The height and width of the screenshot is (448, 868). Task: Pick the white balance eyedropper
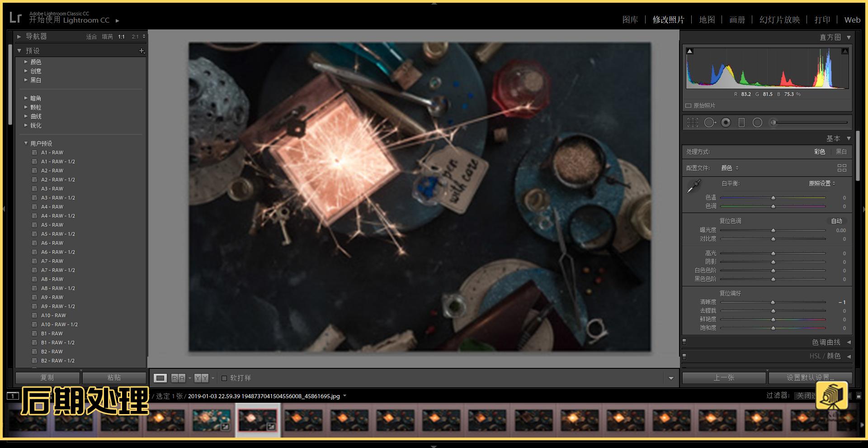click(693, 186)
